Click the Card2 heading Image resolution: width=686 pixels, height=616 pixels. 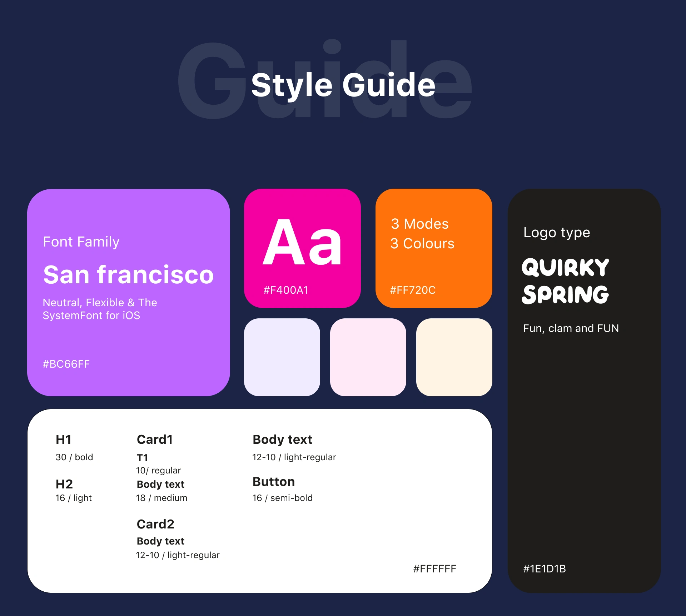click(155, 524)
